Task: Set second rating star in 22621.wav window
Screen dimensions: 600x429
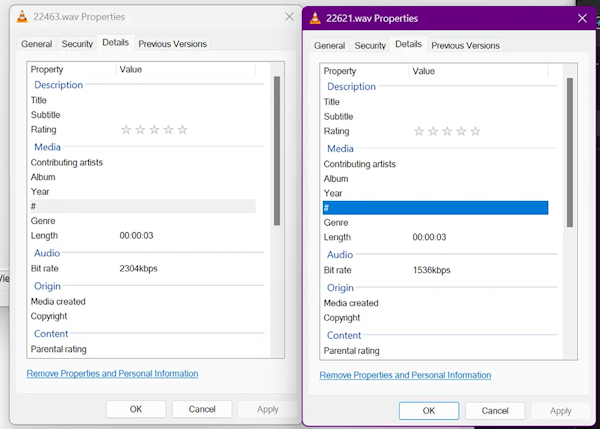Action: pyautogui.click(x=433, y=131)
